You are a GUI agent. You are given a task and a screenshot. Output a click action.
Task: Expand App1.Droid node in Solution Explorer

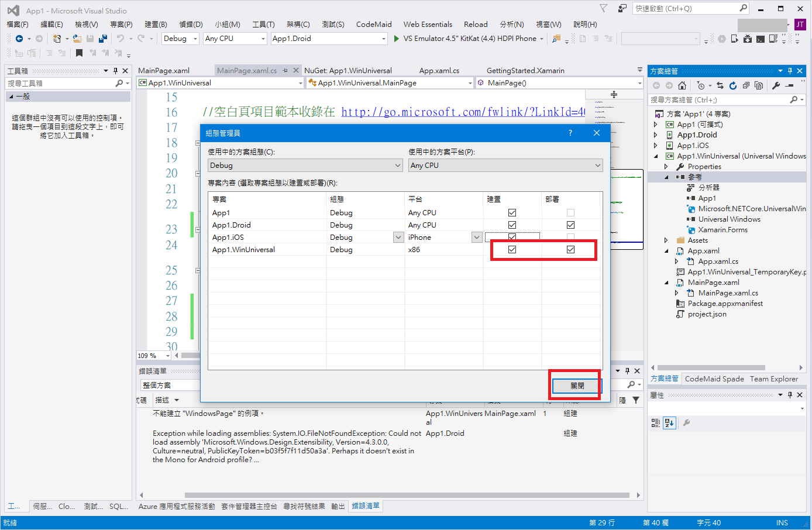point(656,135)
